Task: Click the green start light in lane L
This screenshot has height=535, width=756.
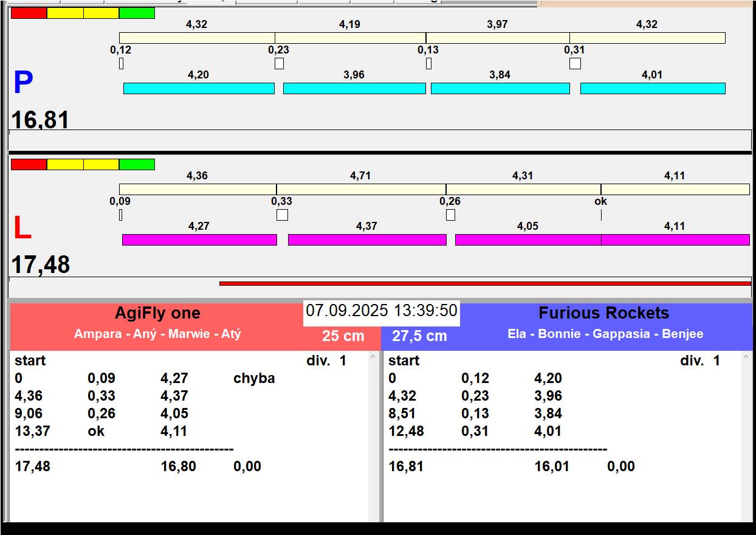Action: click(137, 164)
